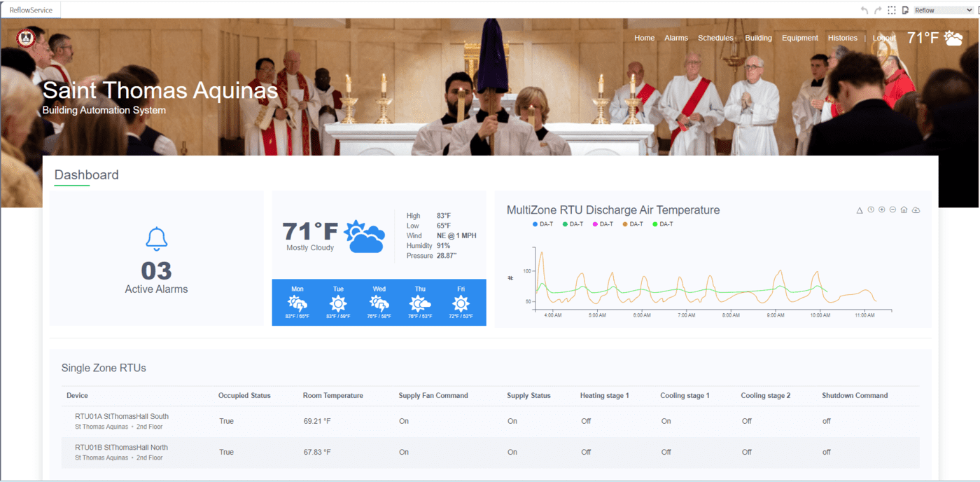Click the Occupied Status column header
Viewport: 980px width, 482px height.
pos(244,396)
